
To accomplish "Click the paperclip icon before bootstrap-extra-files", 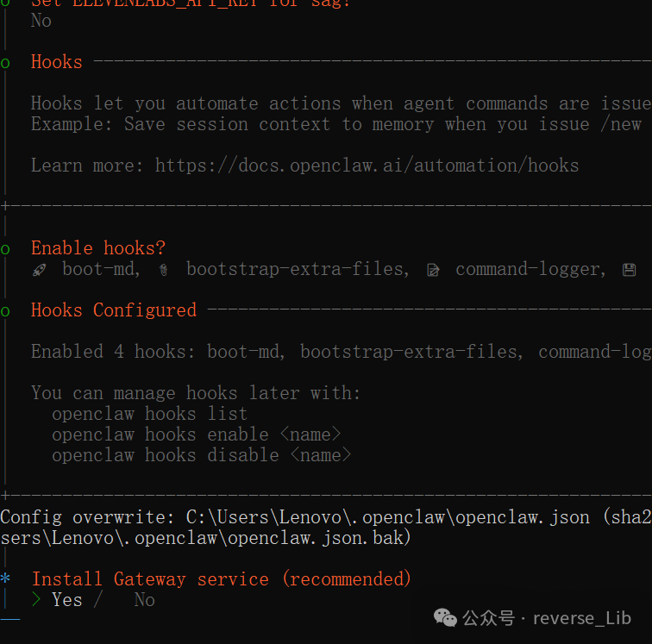I will (163, 270).
